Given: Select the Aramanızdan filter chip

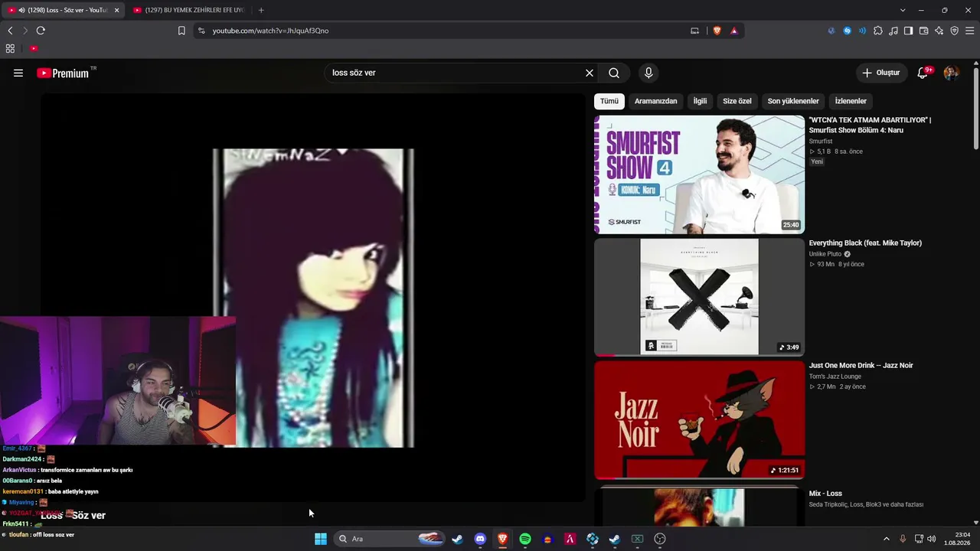Looking at the screenshot, I should tap(656, 101).
